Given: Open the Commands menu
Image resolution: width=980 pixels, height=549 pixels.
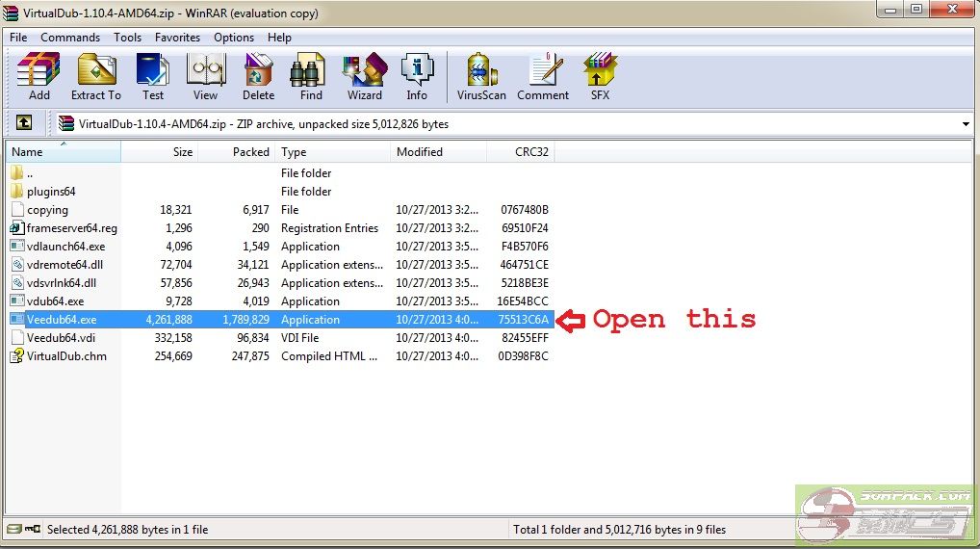Looking at the screenshot, I should pyautogui.click(x=70, y=38).
